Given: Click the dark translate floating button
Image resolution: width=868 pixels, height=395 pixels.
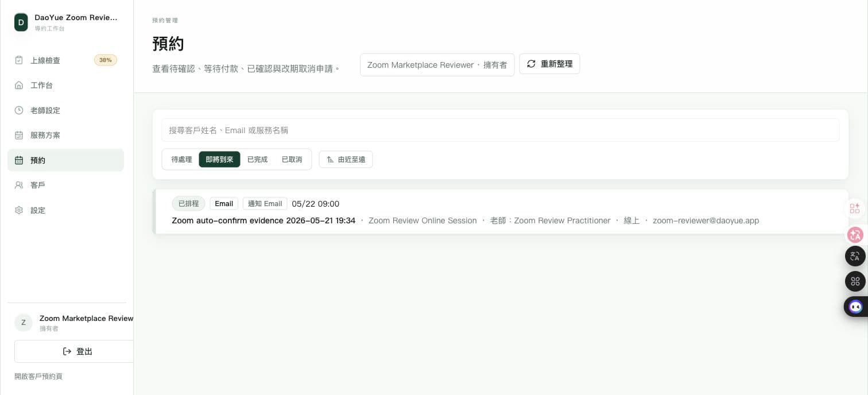Looking at the screenshot, I should click(x=855, y=256).
